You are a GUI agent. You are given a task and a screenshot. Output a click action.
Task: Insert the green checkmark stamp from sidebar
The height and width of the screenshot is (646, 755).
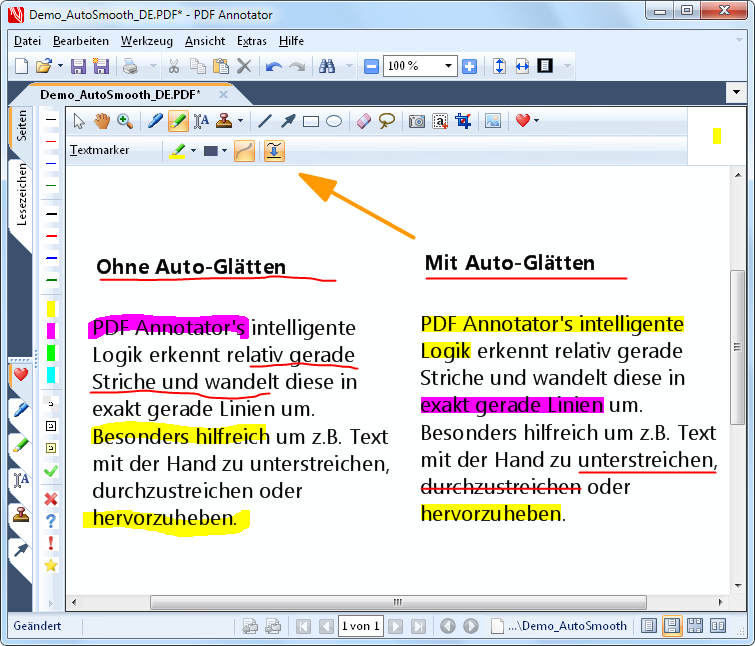(x=51, y=471)
